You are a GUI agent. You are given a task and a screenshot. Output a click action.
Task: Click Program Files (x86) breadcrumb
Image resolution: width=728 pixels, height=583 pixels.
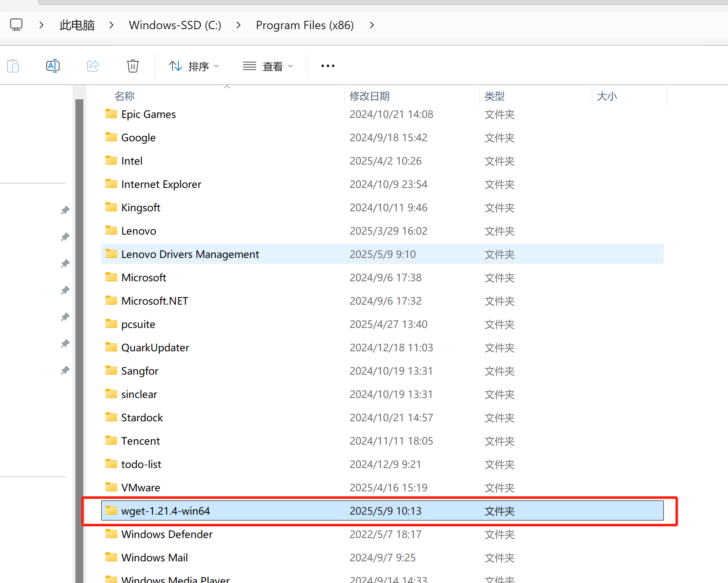point(305,25)
